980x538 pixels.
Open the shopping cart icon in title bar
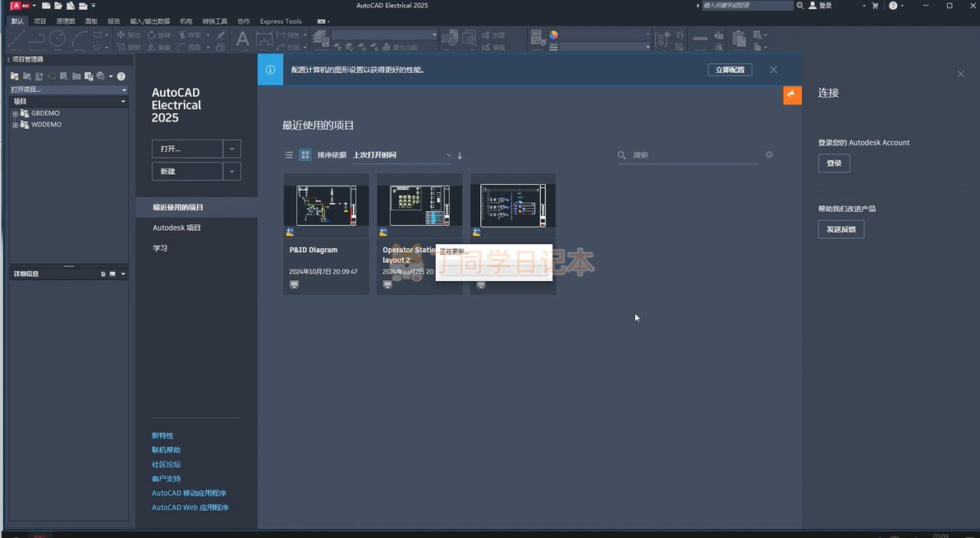click(x=875, y=6)
